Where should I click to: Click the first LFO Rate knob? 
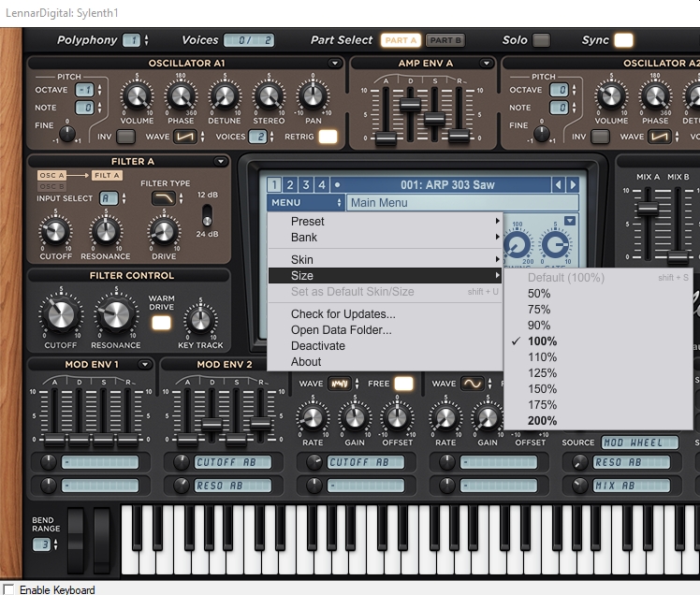point(312,418)
